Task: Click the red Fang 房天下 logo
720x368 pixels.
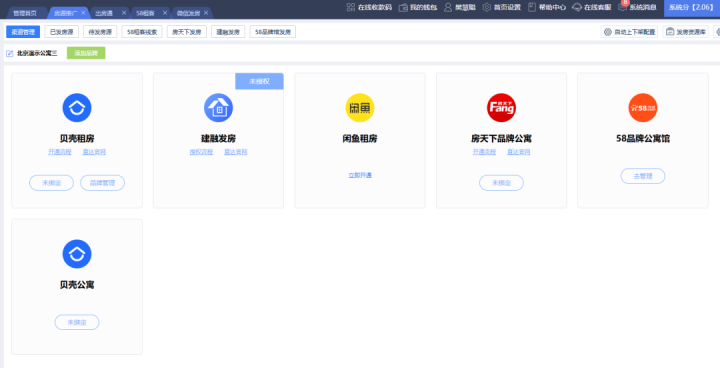Action: pyautogui.click(x=501, y=108)
